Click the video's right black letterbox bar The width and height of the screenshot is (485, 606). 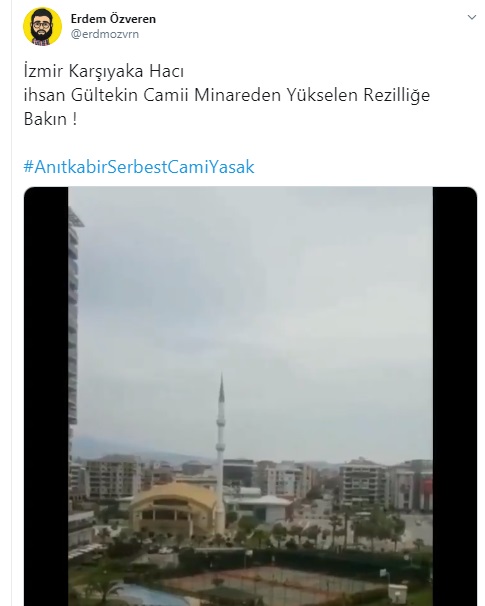(x=455, y=396)
